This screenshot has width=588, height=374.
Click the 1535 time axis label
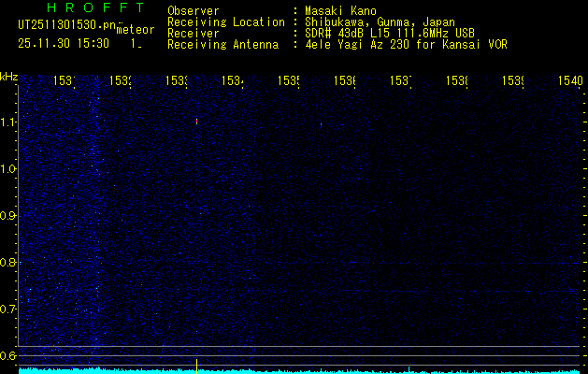click(x=288, y=80)
